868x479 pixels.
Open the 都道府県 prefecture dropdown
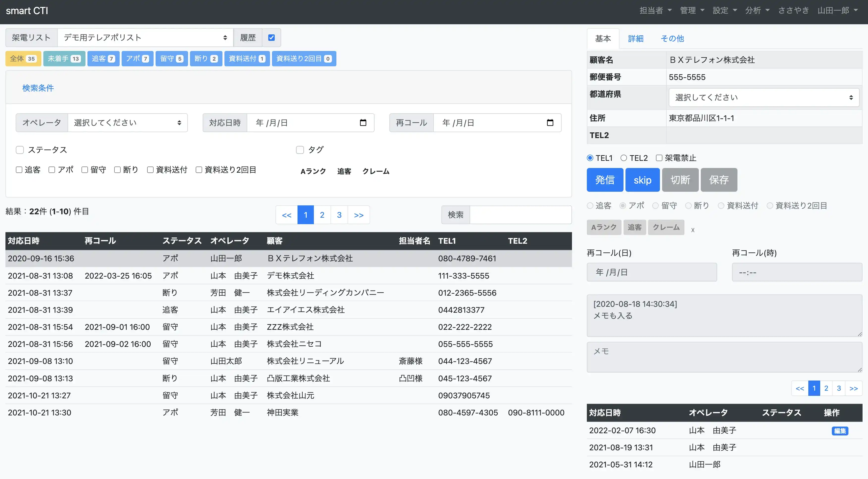click(763, 97)
